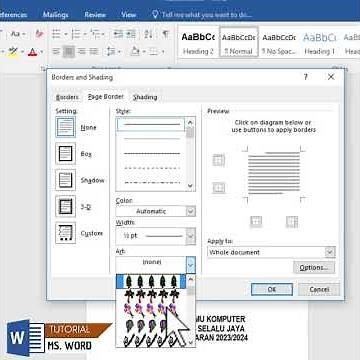Click the Clear All Formatting icon
Image resolution: width=360 pixels, height=360 pixels.
pos(40,34)
